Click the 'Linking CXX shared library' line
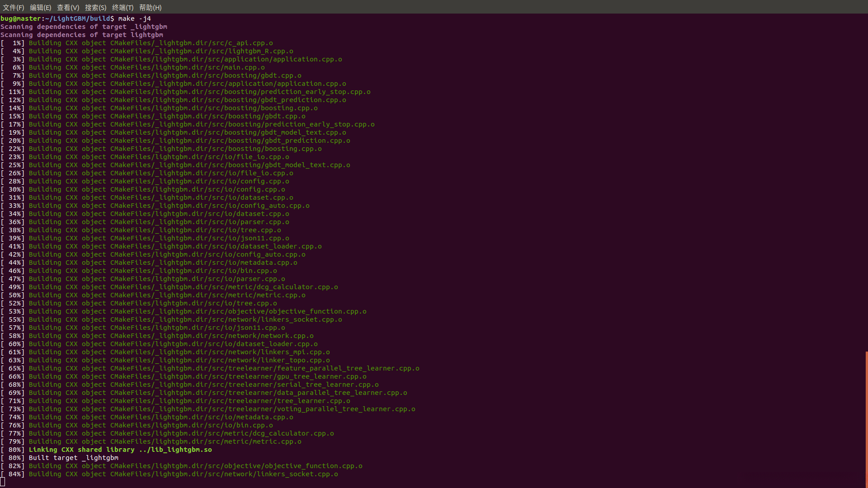 pos(120,450)
